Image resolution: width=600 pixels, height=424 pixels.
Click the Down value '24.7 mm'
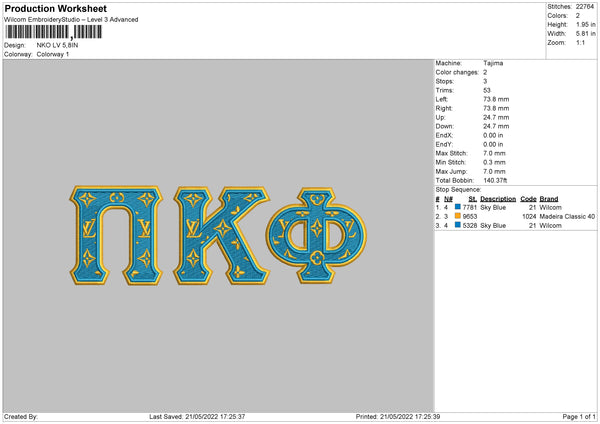point(496,126)
